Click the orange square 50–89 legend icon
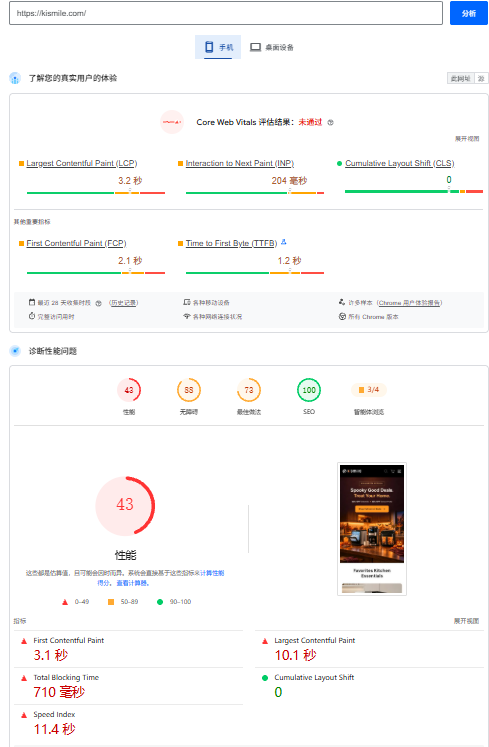The image size is (489, 747). click(111, 602)
